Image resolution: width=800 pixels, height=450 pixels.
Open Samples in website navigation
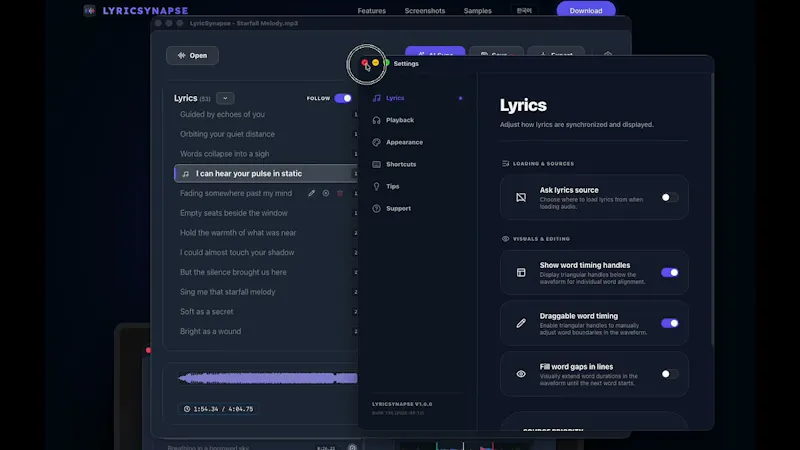click(x=478, y=11)
